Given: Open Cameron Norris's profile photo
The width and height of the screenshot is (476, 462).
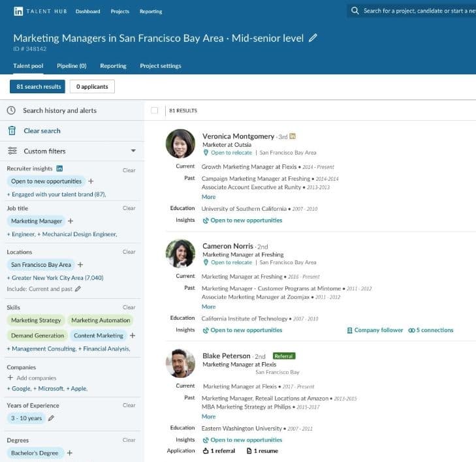Looking at the screenshot, I should pyautogui.click(x=181, y=253).
